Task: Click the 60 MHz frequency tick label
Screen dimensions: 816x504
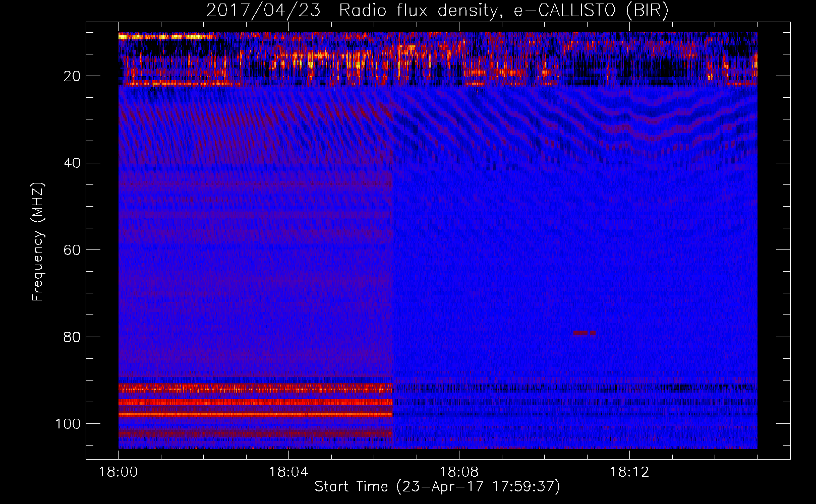Action: point(72,250)
